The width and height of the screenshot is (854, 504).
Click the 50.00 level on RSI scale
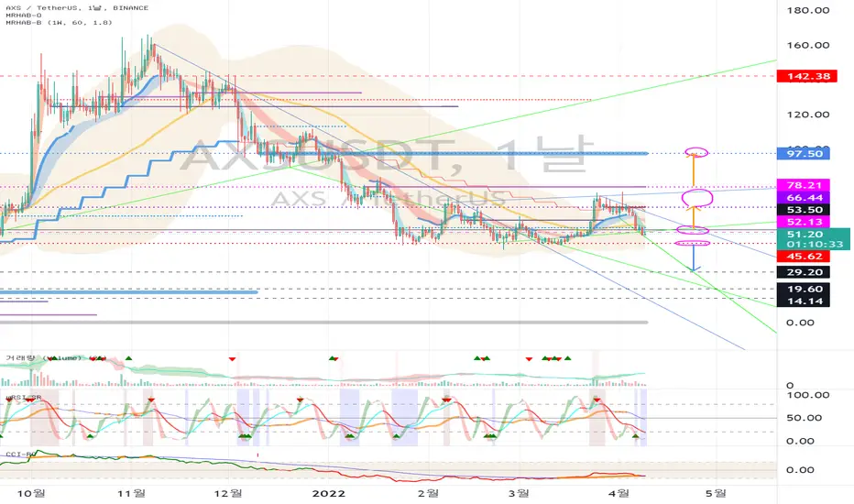click(x=804, y=418)
